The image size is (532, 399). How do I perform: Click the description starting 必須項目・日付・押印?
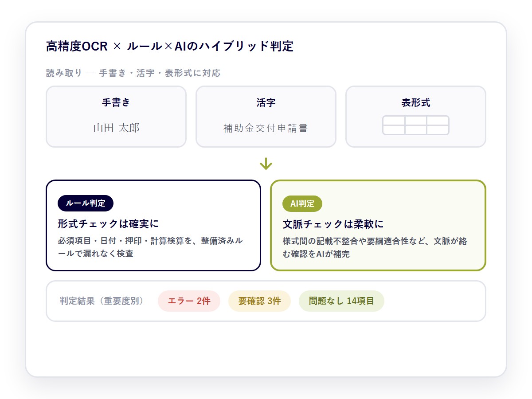click(150, 247)
